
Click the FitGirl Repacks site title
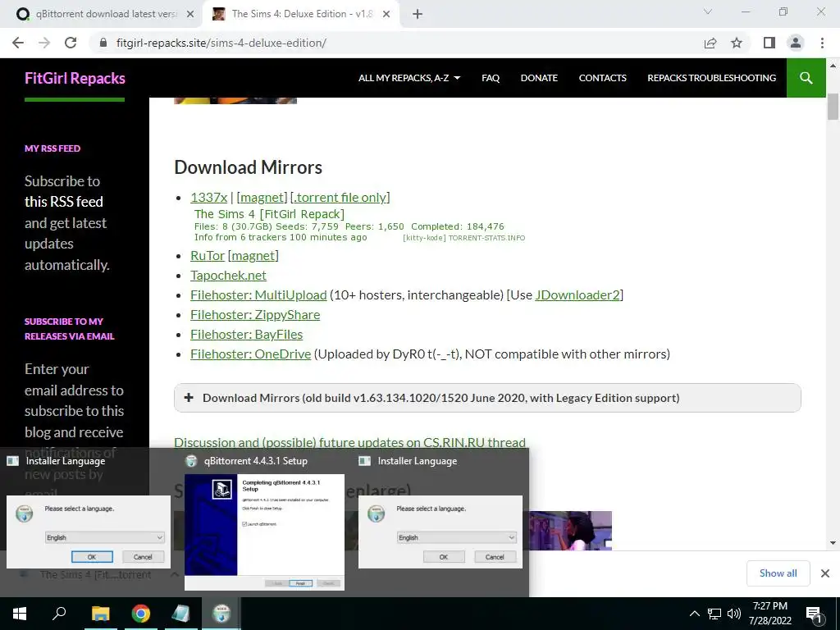tap(75, 78)
